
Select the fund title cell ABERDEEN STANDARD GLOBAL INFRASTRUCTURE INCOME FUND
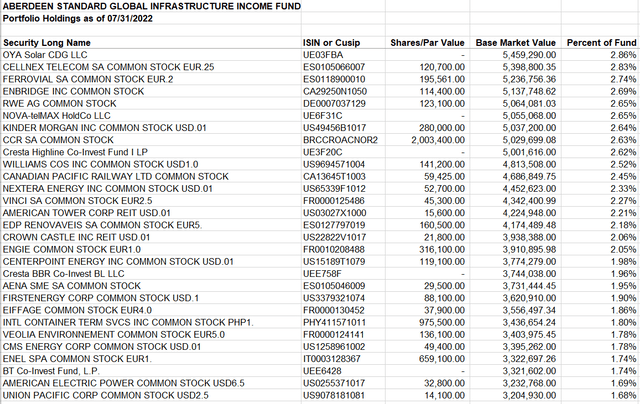152,6
